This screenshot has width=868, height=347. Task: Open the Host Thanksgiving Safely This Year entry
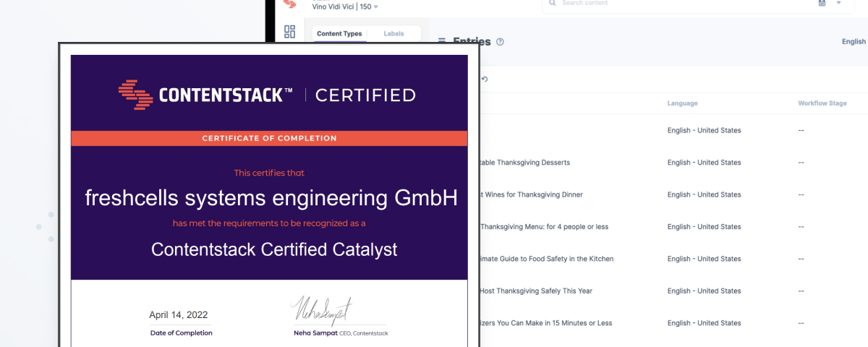536,291
